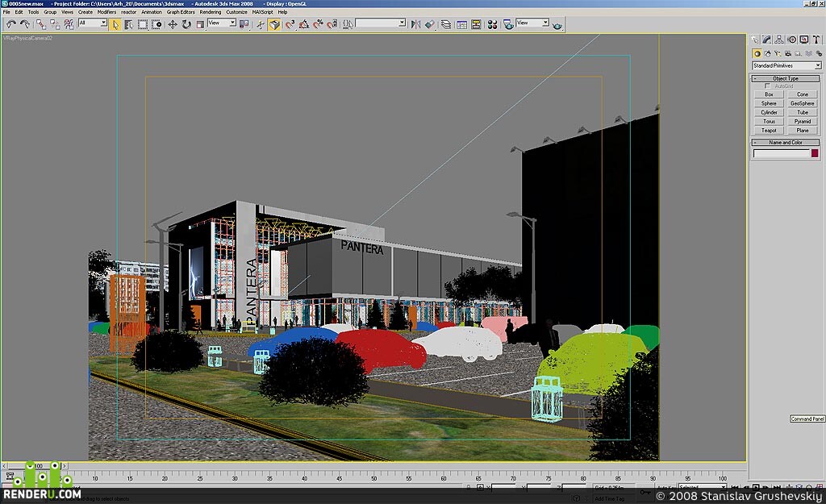Click the object color swatch

pos(815,153)
